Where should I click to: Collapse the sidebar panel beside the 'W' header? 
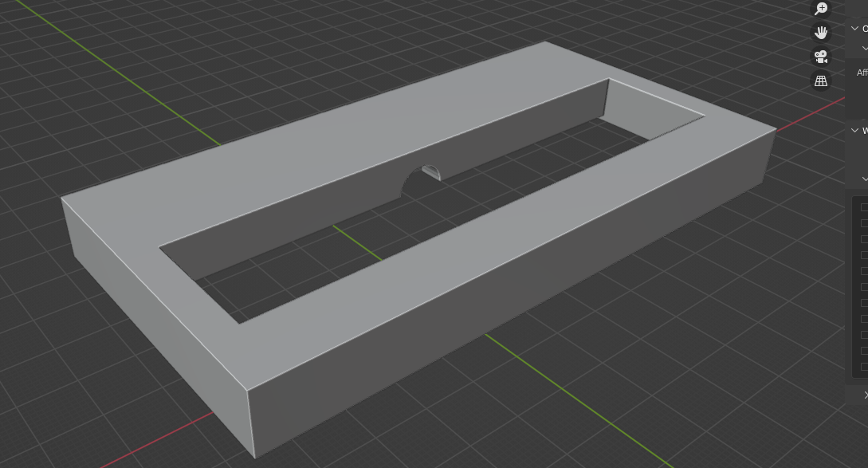(x=854, y=131)
